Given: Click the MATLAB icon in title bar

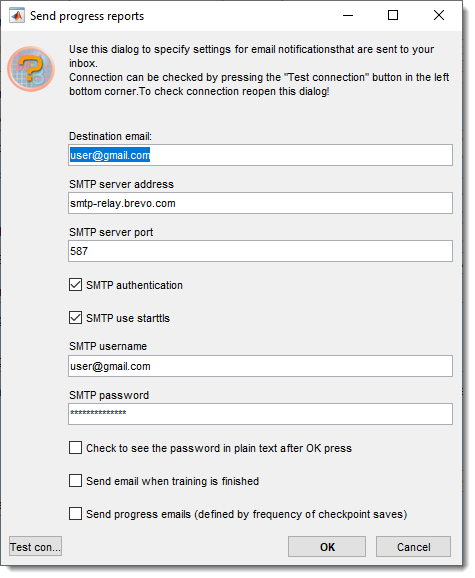Looking at the screenshot, I should click(x=17, y=16).
